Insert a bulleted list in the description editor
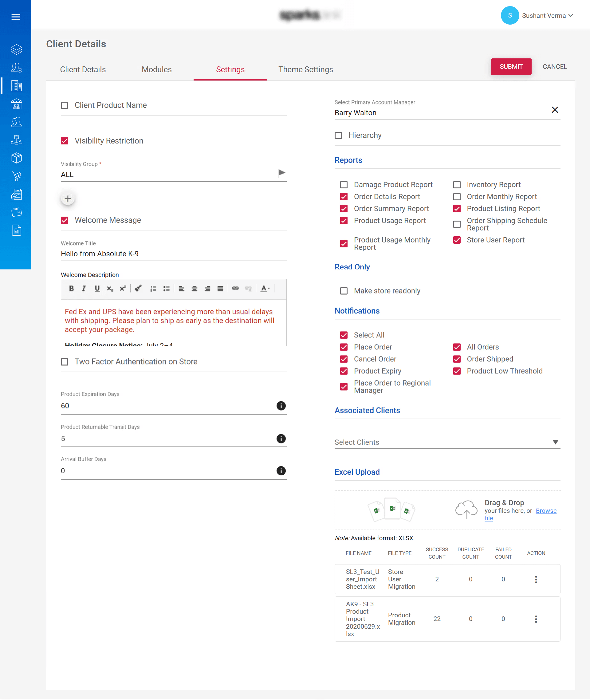Viewport: 590px width, 700px height. (166, 288)
